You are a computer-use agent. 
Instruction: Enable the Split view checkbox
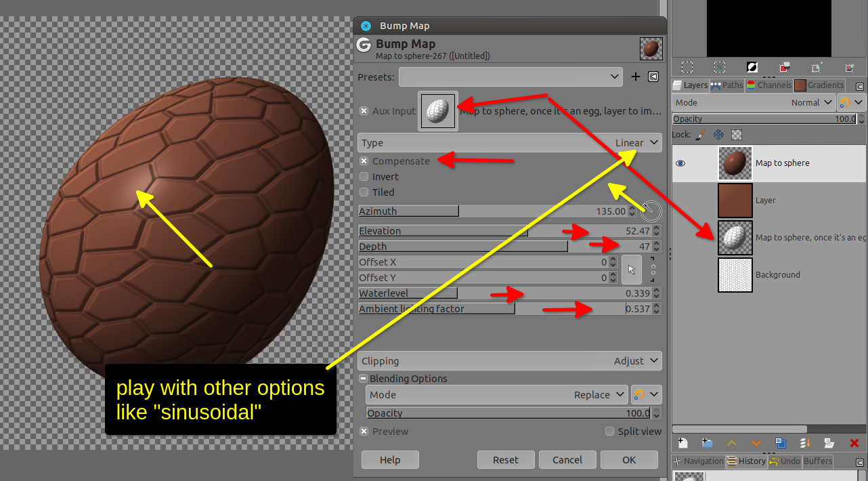(609, 431)
